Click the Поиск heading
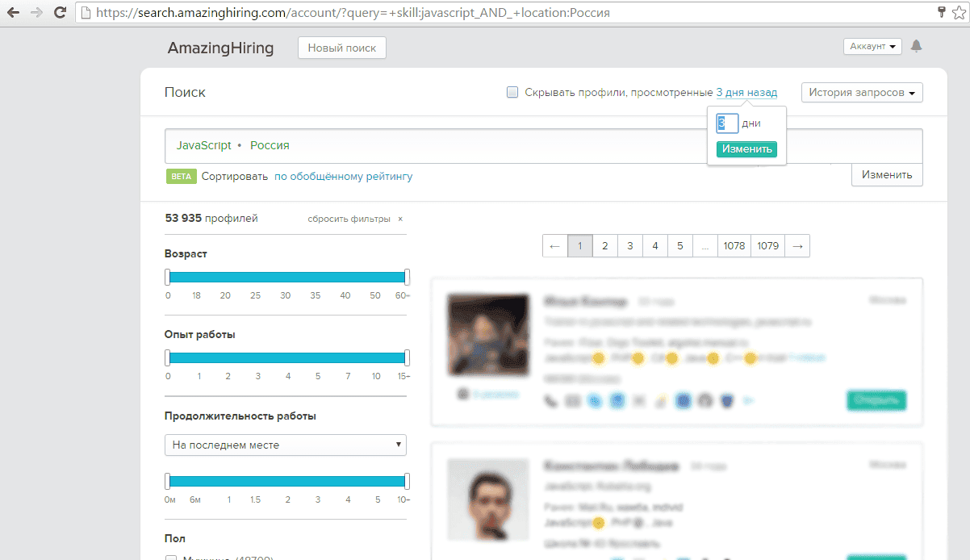This screenshot has height=560, width=970. 185,92
